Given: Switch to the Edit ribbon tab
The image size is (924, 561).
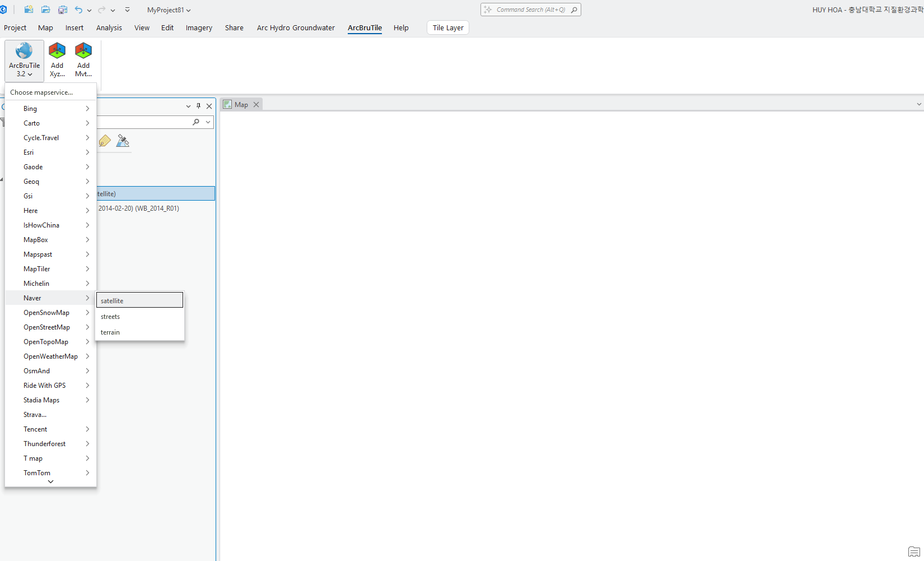Looking at the screenshot, I should [x=167, y=27].
